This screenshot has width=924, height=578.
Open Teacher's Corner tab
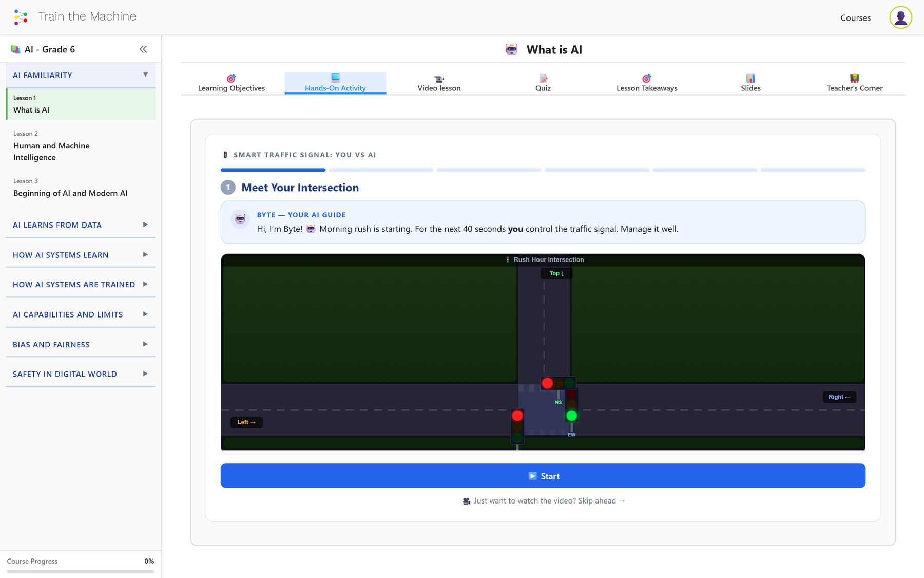[855, 83]
